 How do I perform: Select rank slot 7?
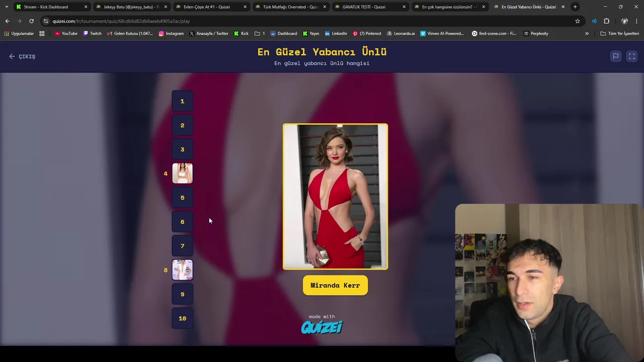pyautogui.click(x=182, y=246)
